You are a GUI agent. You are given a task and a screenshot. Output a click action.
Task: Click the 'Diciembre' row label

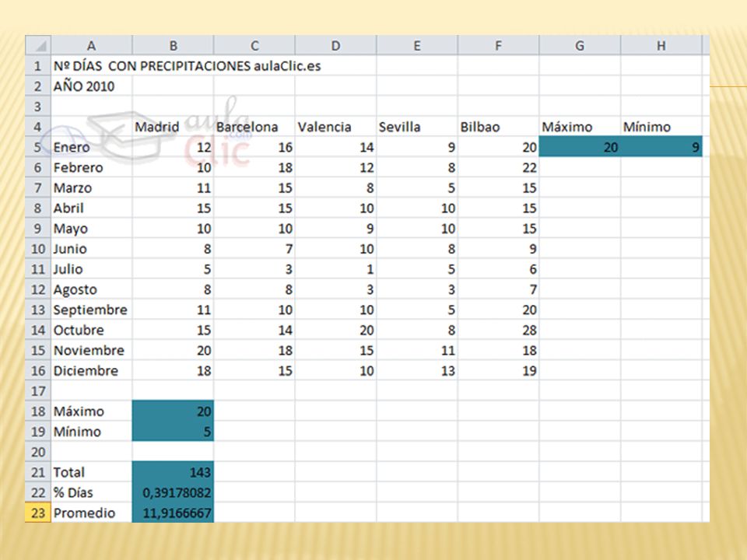coord(92,370)
